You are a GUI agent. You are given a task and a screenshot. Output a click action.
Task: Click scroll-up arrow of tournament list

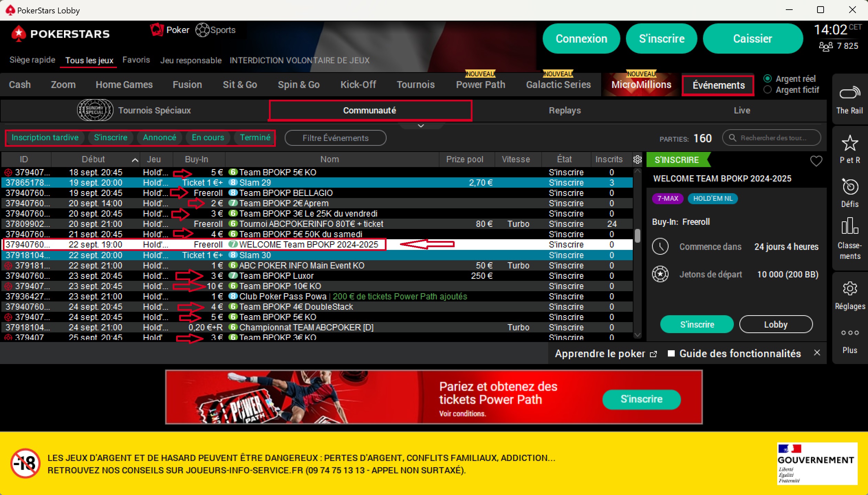[x=638, y=171]
